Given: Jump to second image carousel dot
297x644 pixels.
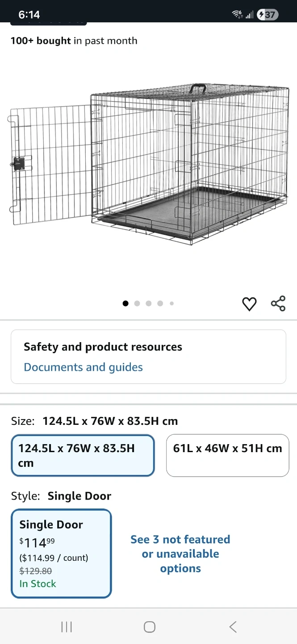Looking at the screenshot, I should 137,303.
